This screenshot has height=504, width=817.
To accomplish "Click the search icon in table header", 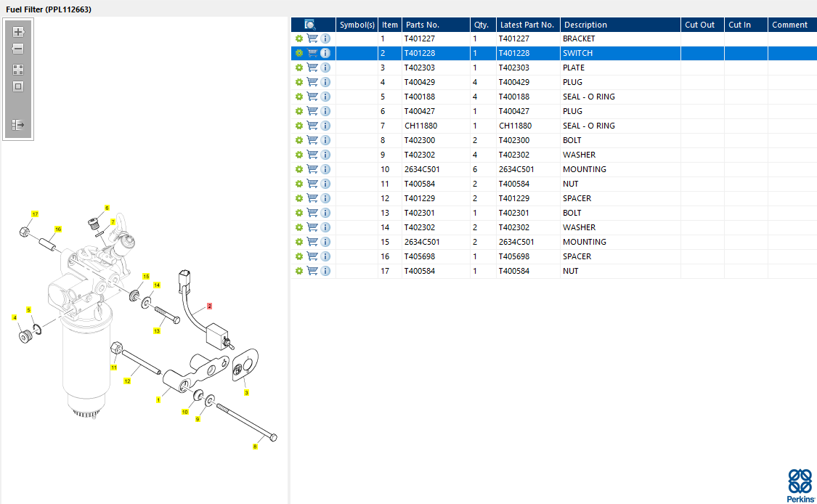I will [310, 25].
